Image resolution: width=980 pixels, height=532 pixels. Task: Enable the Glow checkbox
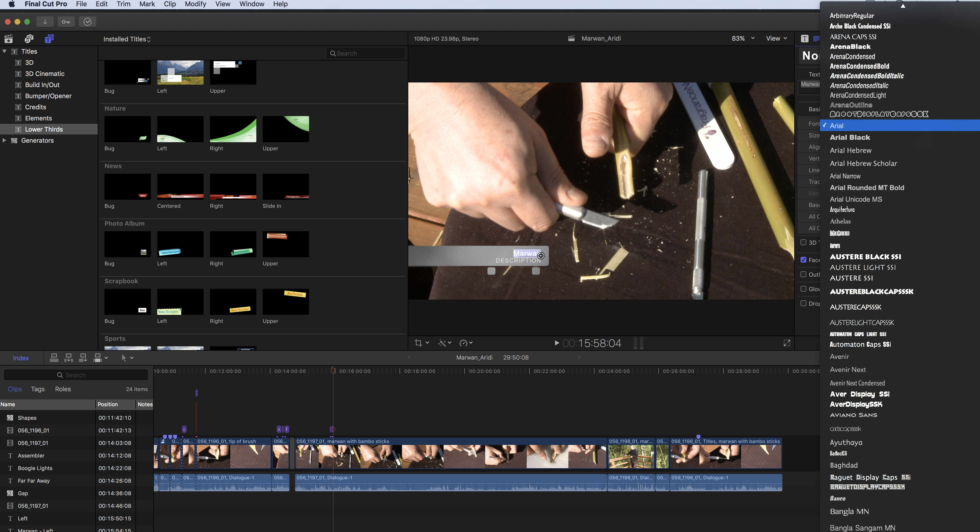pos(803,289)
